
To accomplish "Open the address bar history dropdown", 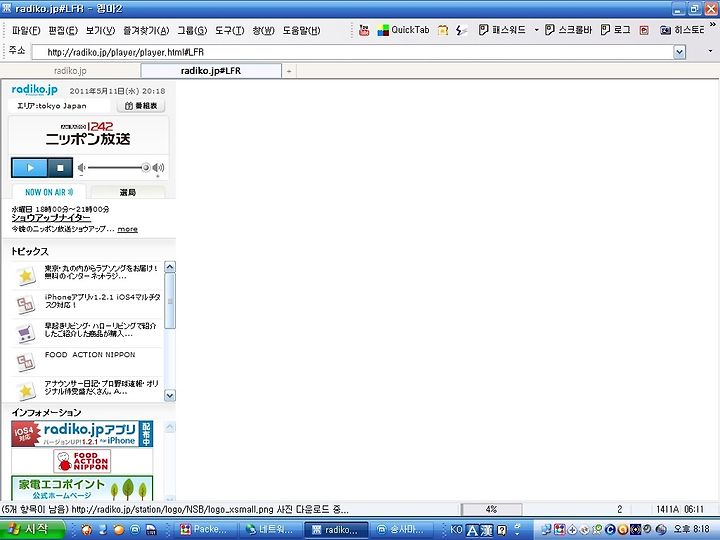I will [680, 52].
